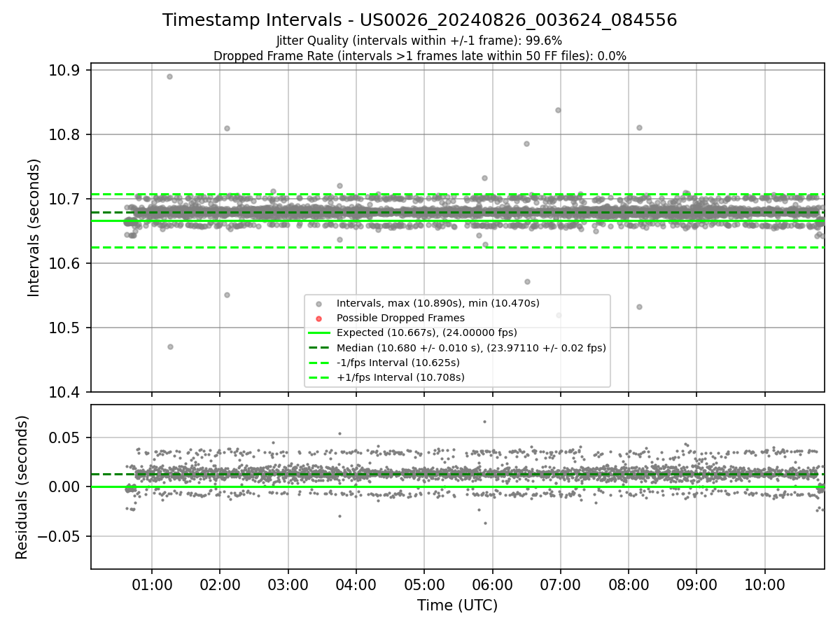Click the 'Time (UTC)' x-axis label

tap(458, 605)
